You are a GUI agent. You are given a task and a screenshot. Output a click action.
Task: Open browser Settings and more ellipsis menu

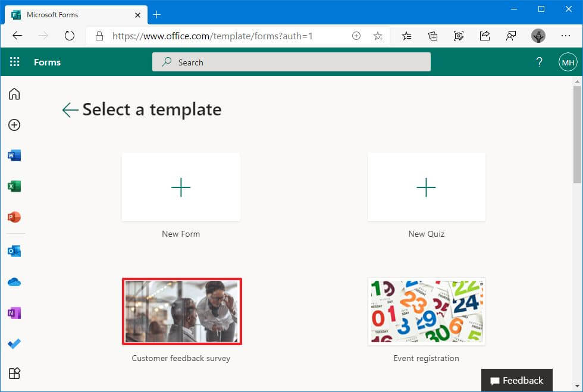click(x=566, y=36)
